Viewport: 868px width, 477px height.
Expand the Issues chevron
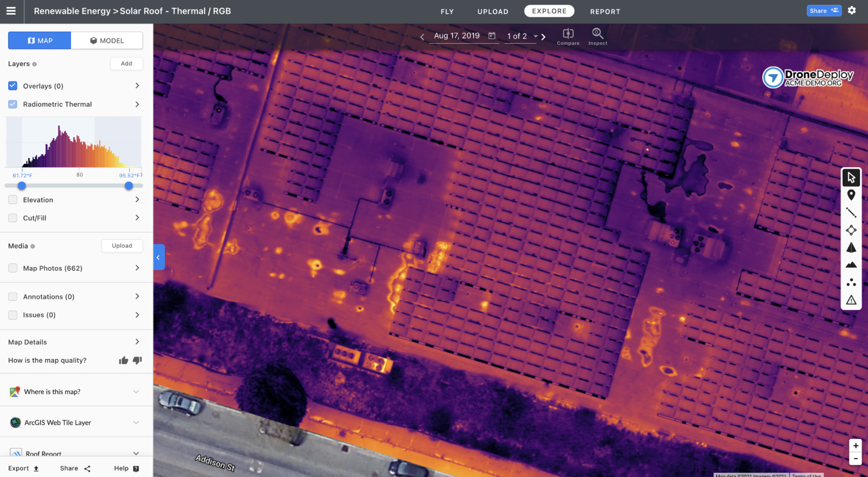(x=137, y=315)
